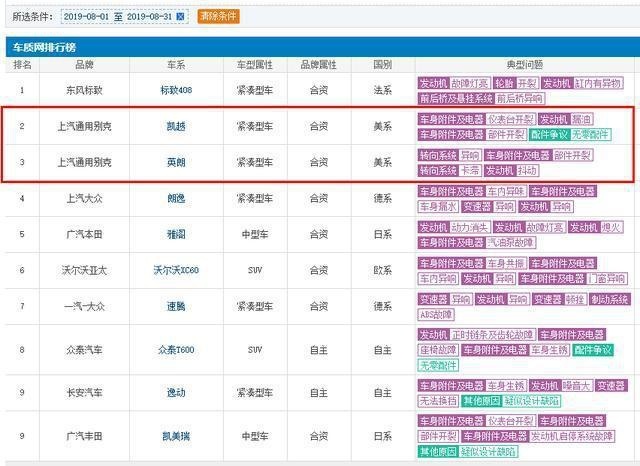Click the orange 清除条件 button
Image resolution: width=640 pixels, height=466 pixels.
tap(218, 16)
